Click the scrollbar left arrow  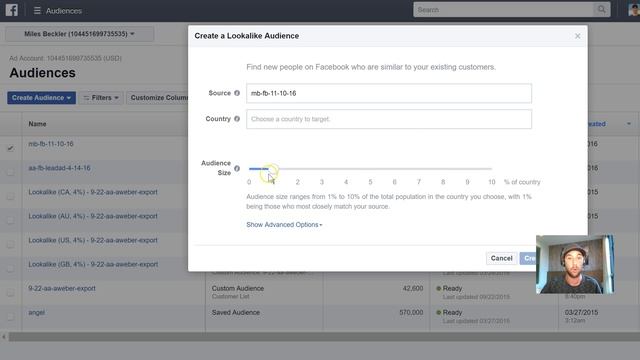coord(4,337)
